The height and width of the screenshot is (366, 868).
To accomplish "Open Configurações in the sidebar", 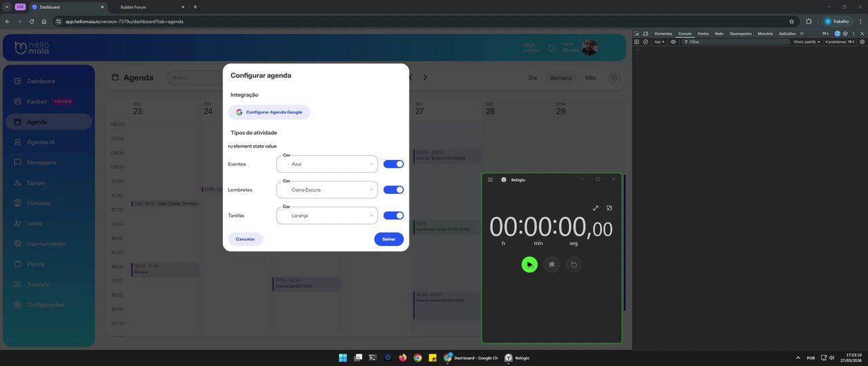I will click(49, 305).
